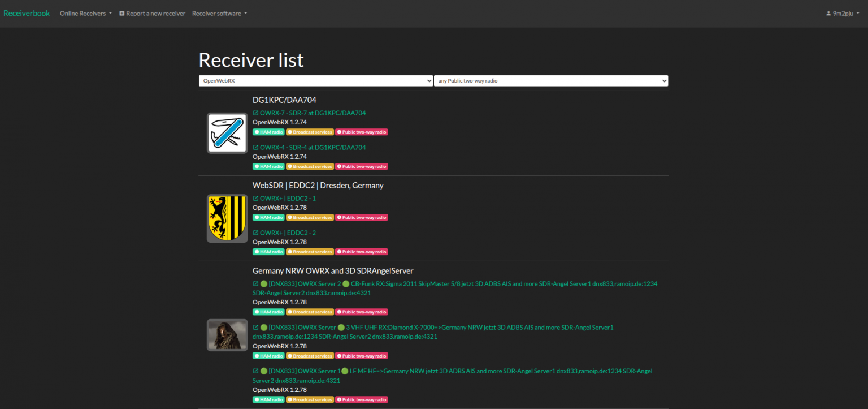868x409 pixels.
Task: Click the external-link icon before OWRX-4 - SDR-4
Action: point(255,147)
